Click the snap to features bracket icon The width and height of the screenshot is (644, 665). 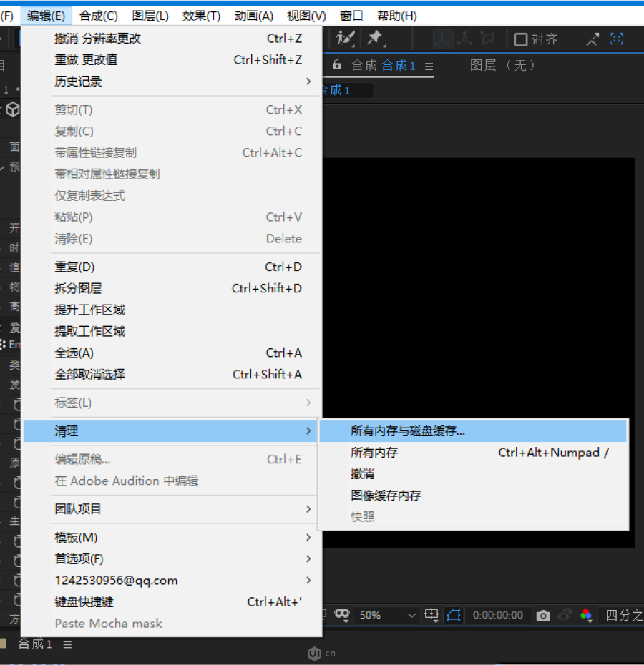(x=616, y=39)
